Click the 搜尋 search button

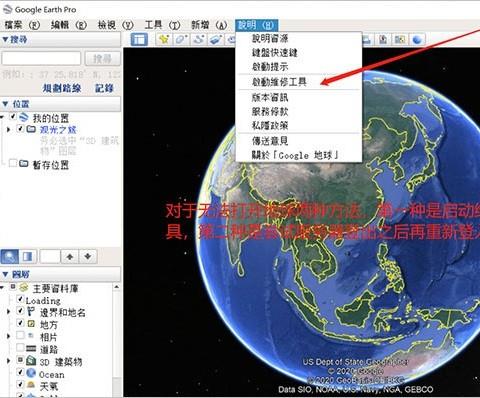(x=102, y=59)
